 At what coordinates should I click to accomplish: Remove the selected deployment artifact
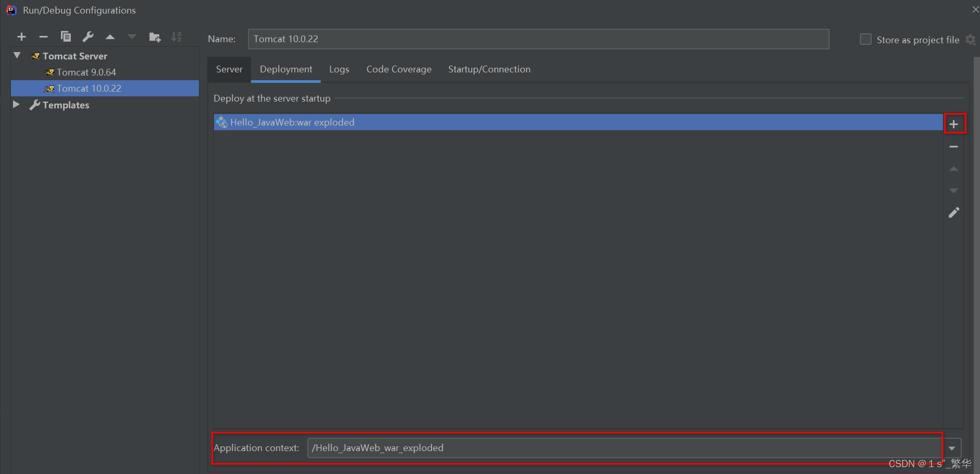click(x=954, y=147)
